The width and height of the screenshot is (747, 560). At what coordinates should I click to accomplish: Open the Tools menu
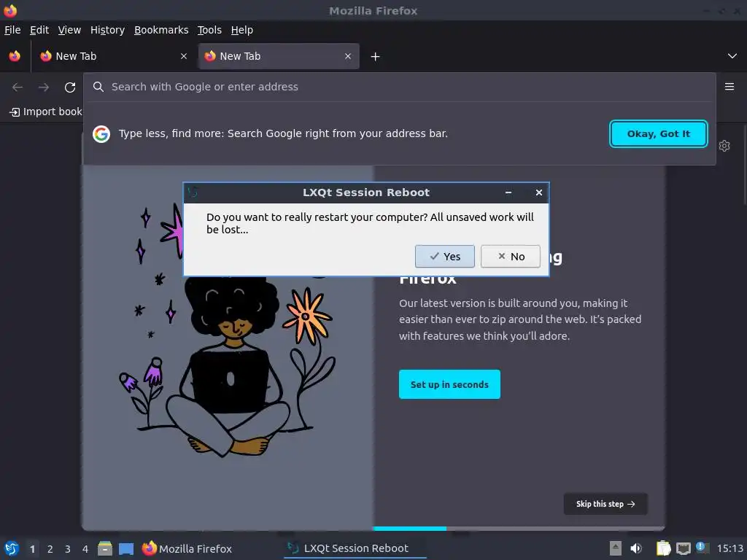click(x=209, y=30)
